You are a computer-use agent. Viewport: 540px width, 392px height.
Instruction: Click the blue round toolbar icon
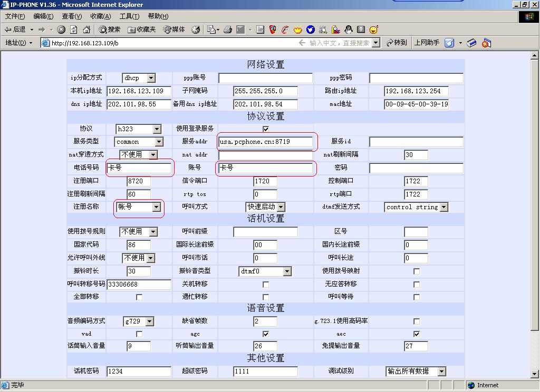click(x=310, y=30)
